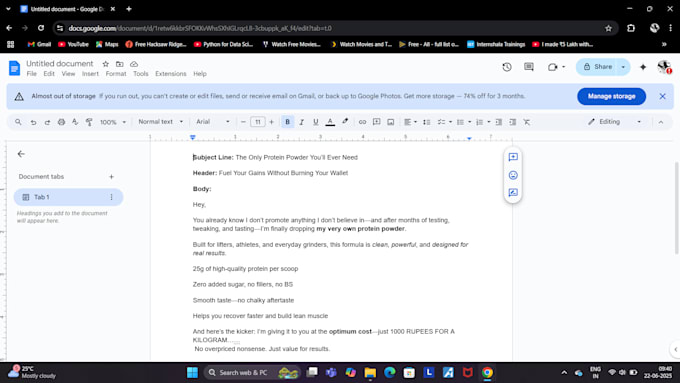Open the Format menu
This screenshot has height=383, width=680.
(116, 74)
